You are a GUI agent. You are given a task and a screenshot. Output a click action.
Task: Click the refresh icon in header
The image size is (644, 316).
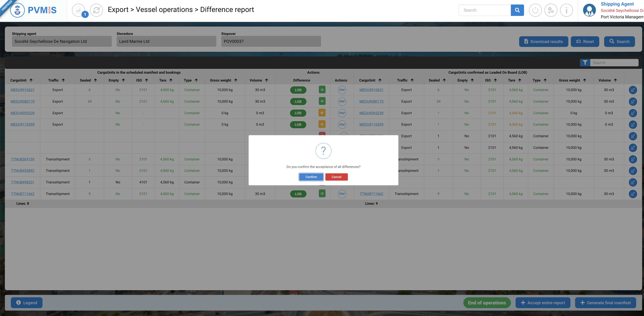click(96, 10)
